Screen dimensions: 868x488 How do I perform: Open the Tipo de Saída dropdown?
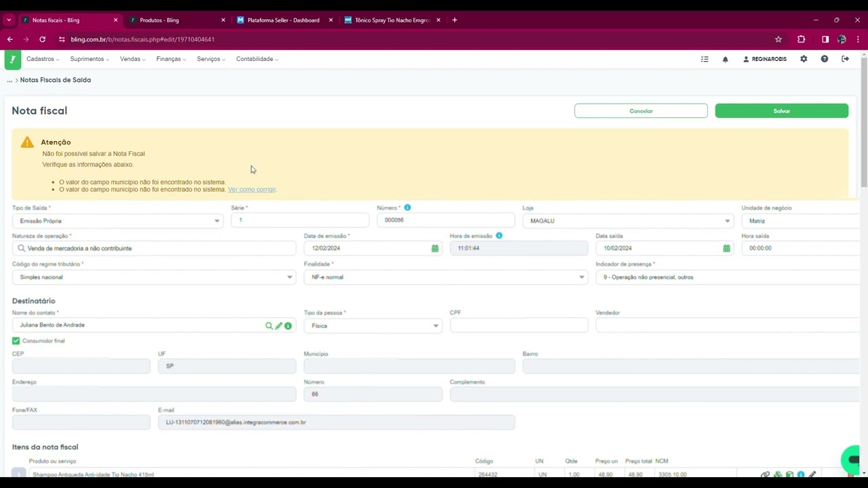pyautogui.click(x=117, y=221)
